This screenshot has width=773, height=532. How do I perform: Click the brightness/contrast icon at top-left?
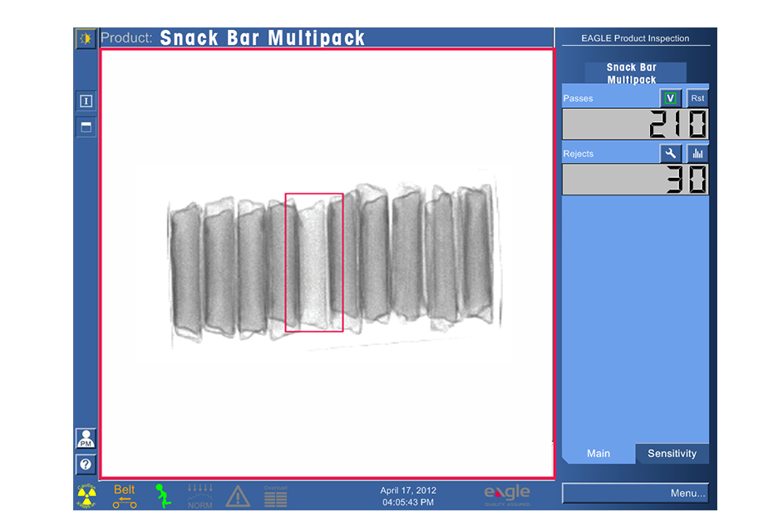pyautogui.click(x=86, y=38)
